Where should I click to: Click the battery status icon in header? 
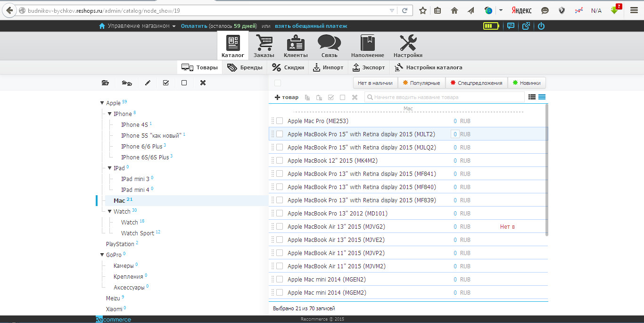491,26
